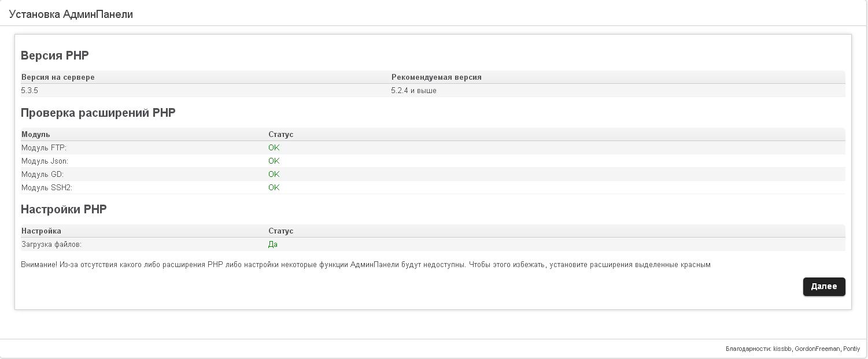Viewport: 868px width, 359px height.
Task: Click the recommended version 5.2.4 и выше
Action: pos(413,91)
